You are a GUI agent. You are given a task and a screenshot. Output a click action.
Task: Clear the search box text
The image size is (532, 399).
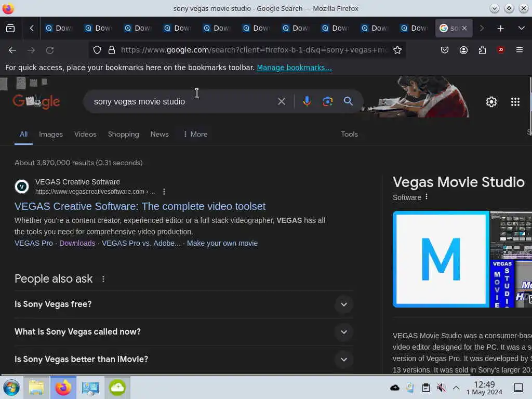click(x=281, y=101)
